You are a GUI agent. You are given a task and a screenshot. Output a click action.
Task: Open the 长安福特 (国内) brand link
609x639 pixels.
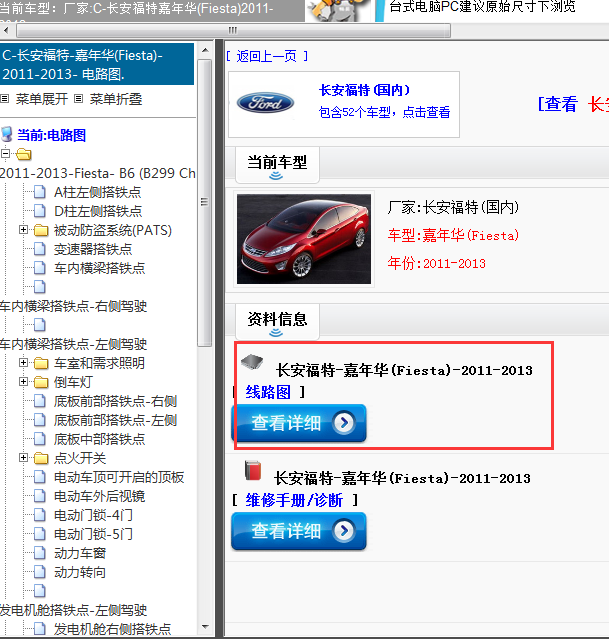point(364,90)
